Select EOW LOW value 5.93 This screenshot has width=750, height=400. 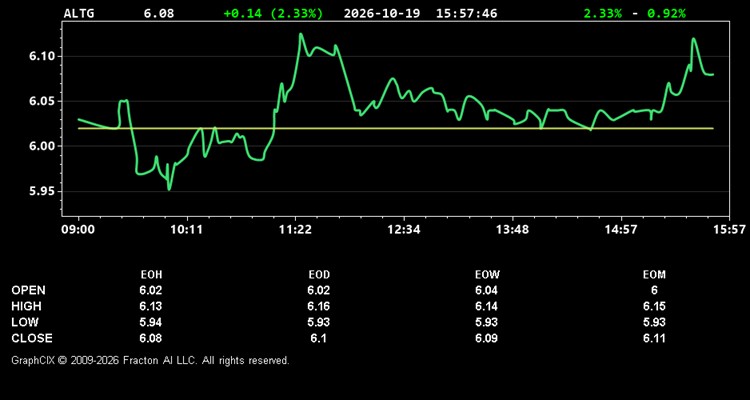tap(486, 322)
